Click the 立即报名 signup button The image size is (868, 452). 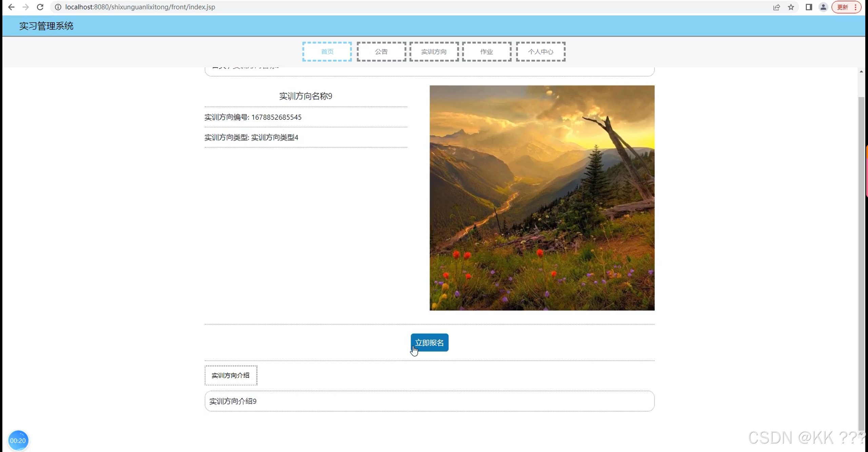(430, 342)
